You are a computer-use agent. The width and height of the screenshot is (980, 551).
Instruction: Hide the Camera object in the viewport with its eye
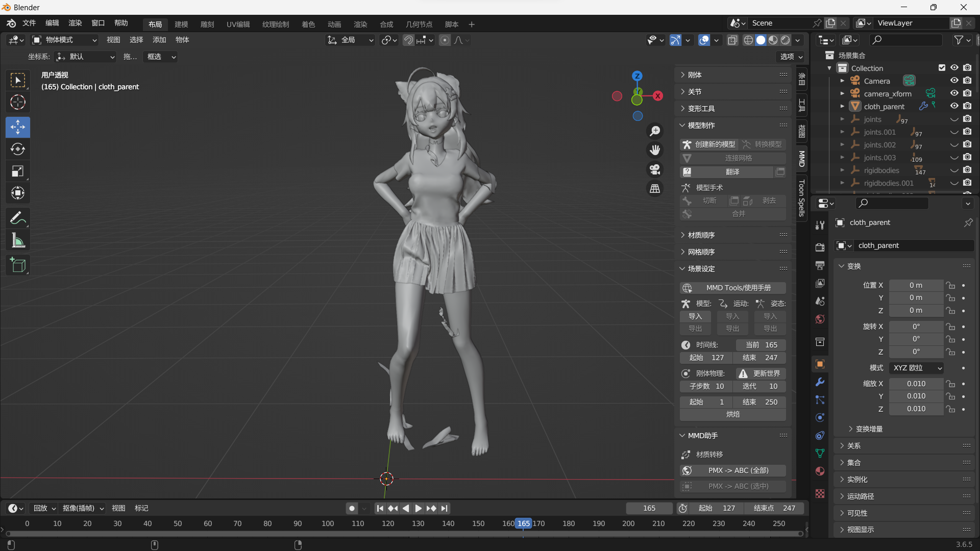point(954,81)
